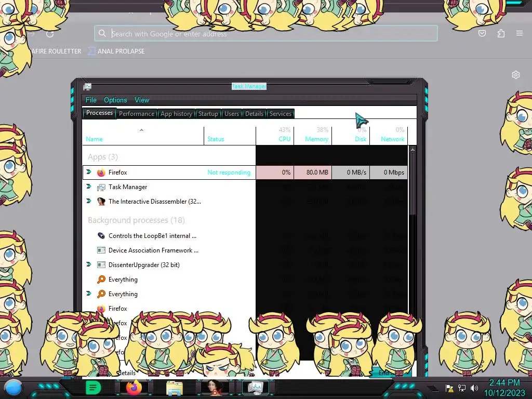
Task: Open File Explorer from the taskbar
Action: (175, 388)
